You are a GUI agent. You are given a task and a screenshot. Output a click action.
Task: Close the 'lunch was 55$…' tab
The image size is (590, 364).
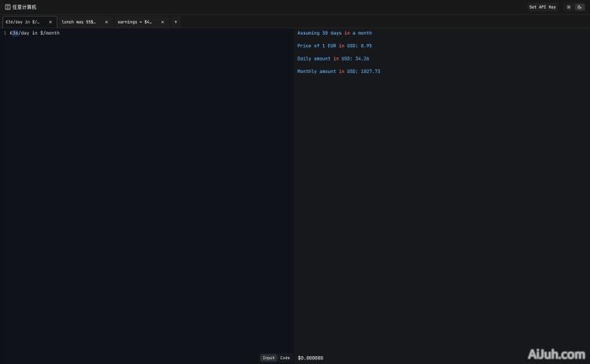[x=106, y=22]
